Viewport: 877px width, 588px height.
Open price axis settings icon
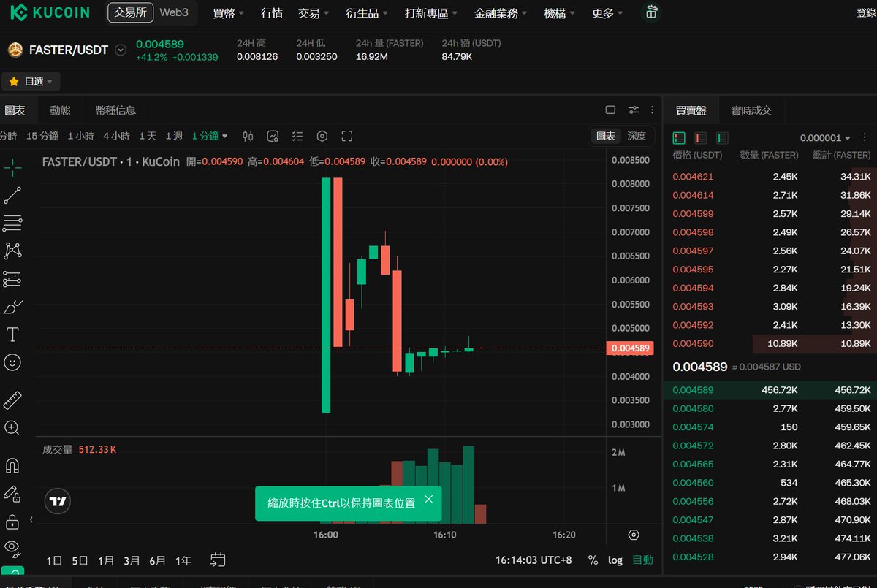click(634, 535)
